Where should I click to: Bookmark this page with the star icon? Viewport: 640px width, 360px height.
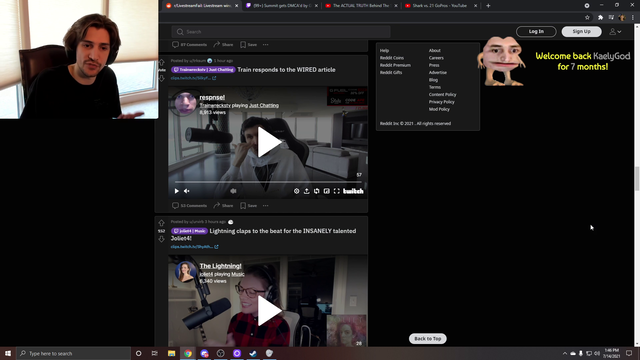[587, 18]
